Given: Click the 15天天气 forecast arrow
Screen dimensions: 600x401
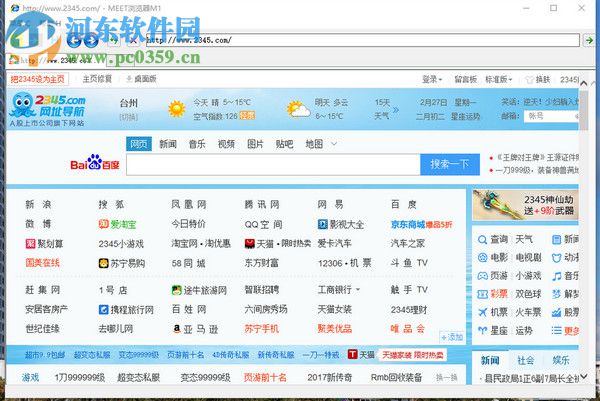Looking at the screenshot, I should click(396, 110).
